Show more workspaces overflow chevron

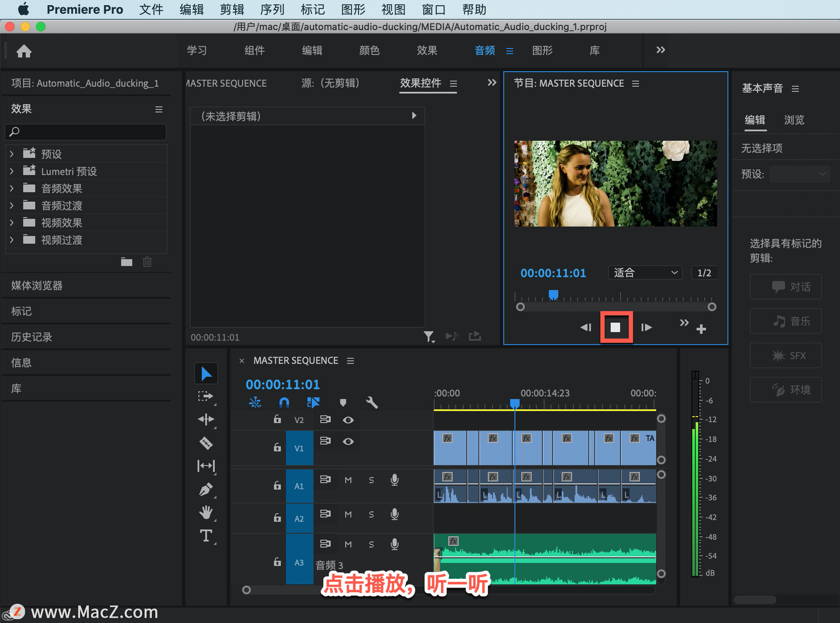[661, 50]
